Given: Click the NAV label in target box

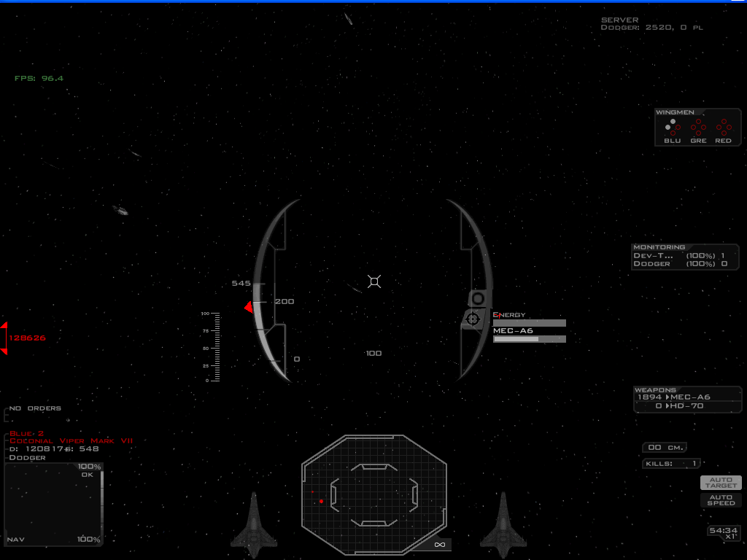Looking at the screenshot, I should pos(16,540).
